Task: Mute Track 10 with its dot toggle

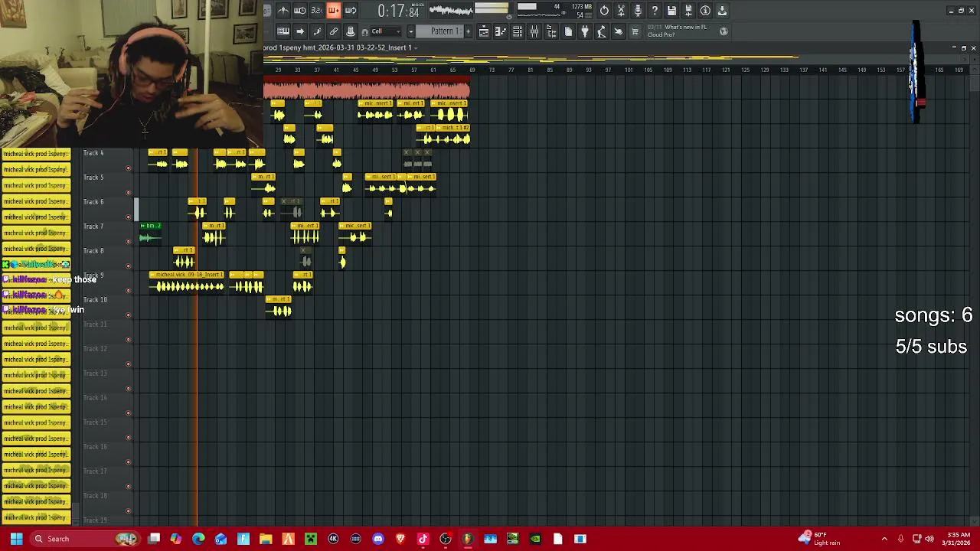Action: (129, 315)
